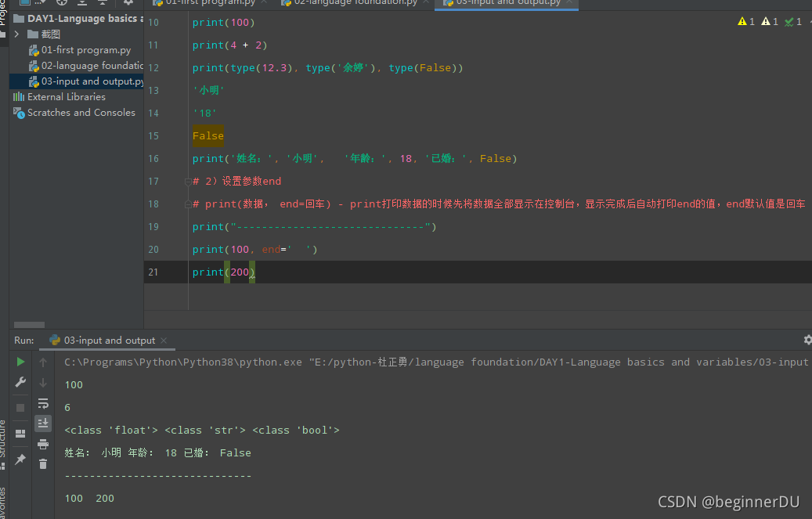The image size is (812, 519).
Task: Click fold marker on line 18
Action: [x=188, y=204]
